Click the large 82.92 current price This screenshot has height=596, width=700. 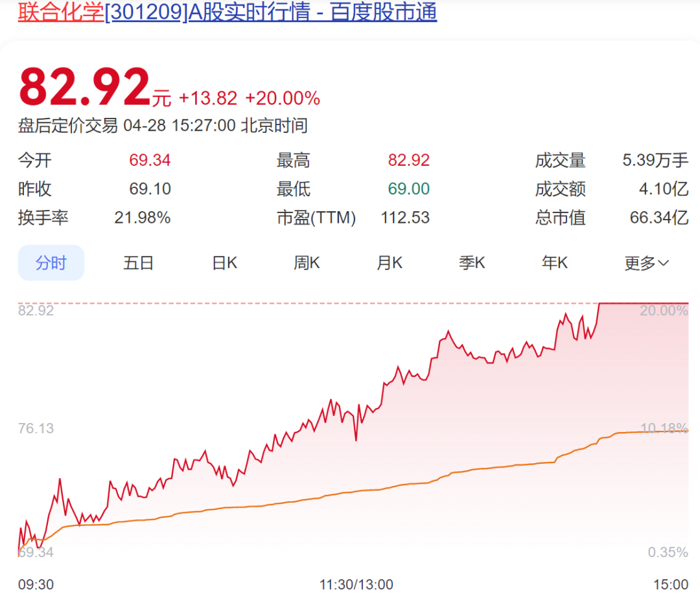[84, 87]
